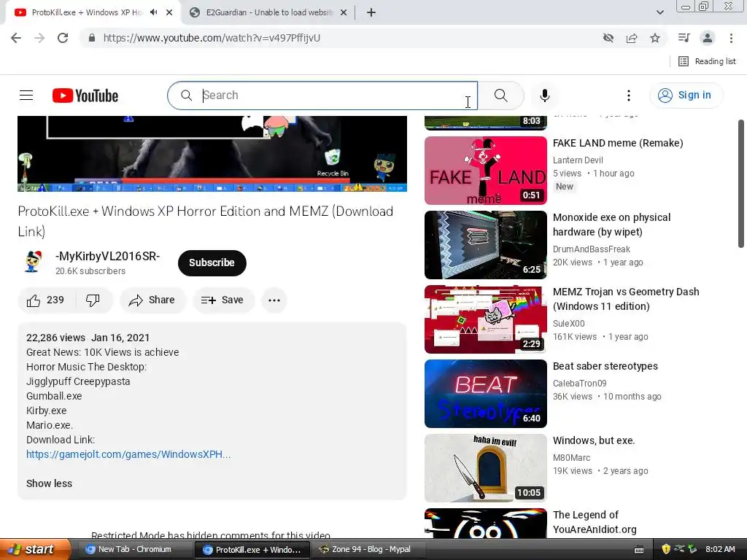Open Chromium three-dot menu
This screenshot has width=747, height=560.
coord(731,38)
